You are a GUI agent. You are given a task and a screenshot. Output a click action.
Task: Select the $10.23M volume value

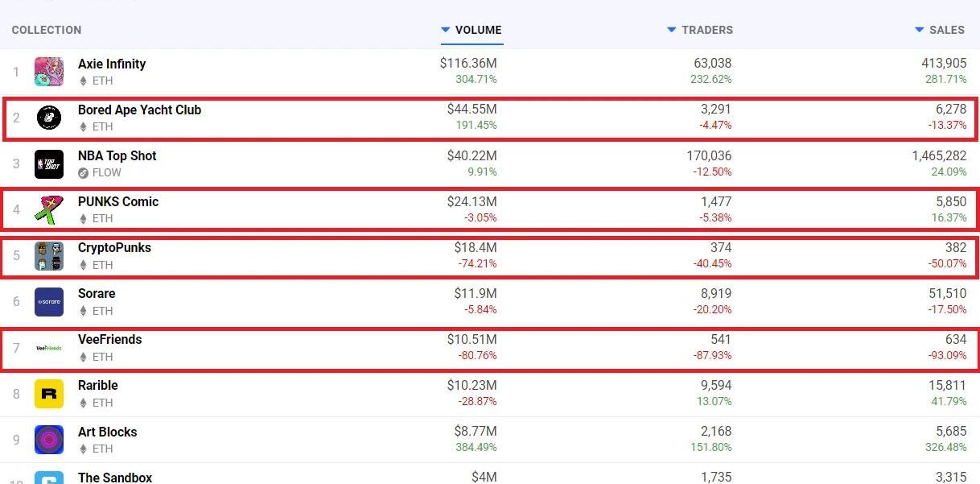click(x=471, y=385)
